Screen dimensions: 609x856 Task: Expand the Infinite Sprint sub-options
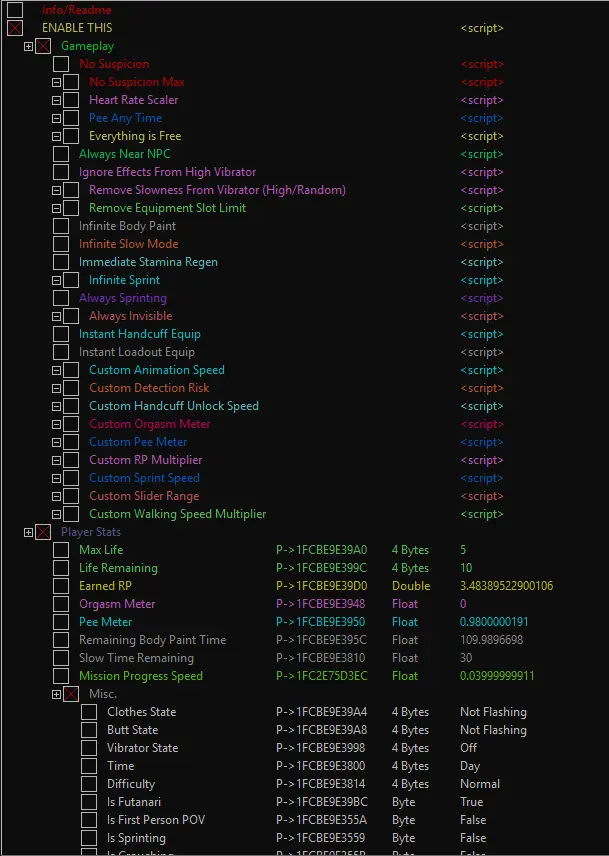[x=57, y=280]
